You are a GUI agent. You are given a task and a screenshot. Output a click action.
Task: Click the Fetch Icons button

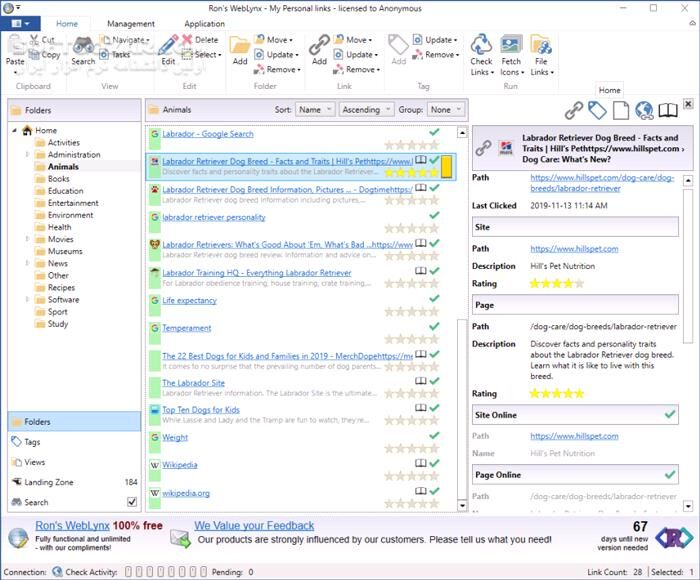pyautogui.click(x=511, y=46)
